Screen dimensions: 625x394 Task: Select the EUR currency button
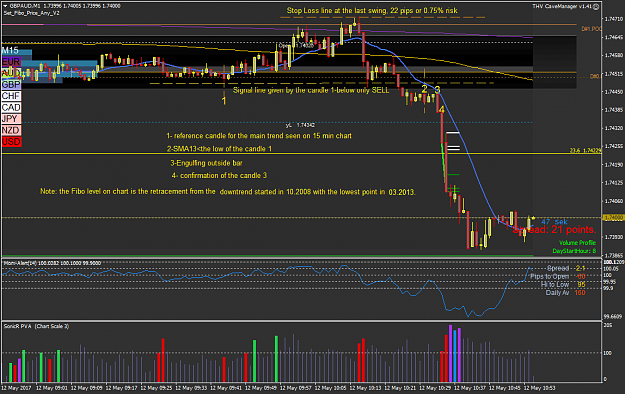(11, 62)
